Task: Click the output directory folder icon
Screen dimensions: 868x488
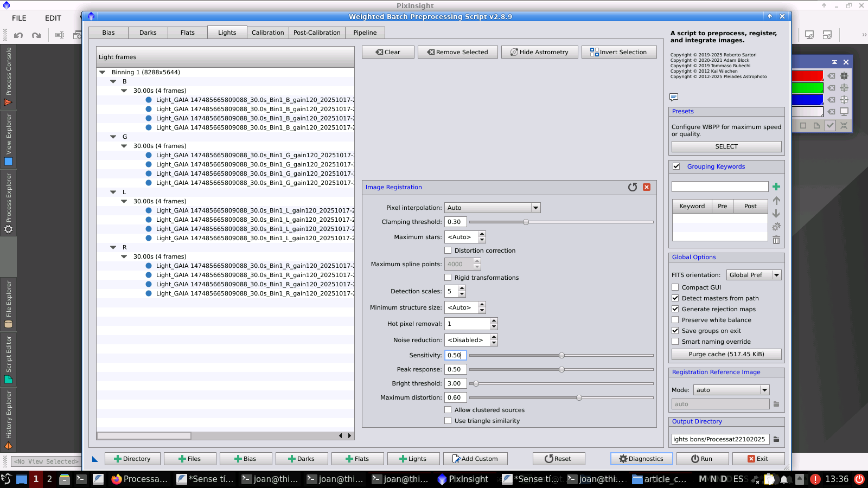Action: click(x=776, y=439)
